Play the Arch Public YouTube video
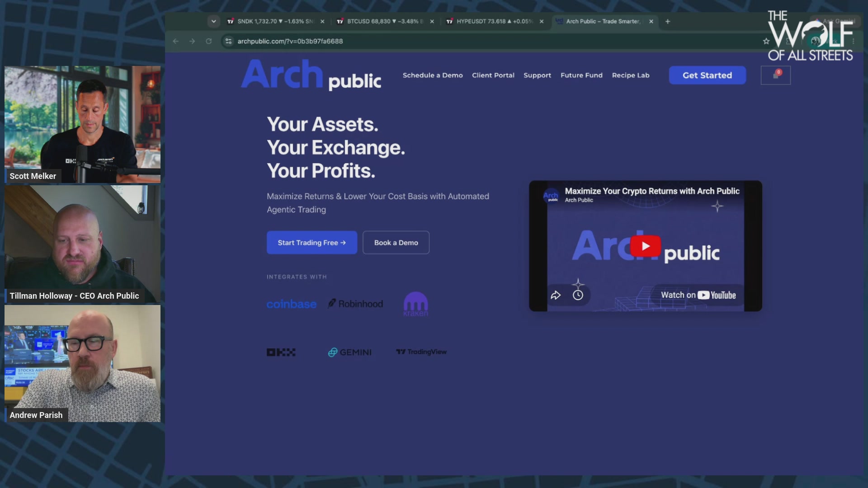Screen dimensions: 868x488 click(646, 246)
